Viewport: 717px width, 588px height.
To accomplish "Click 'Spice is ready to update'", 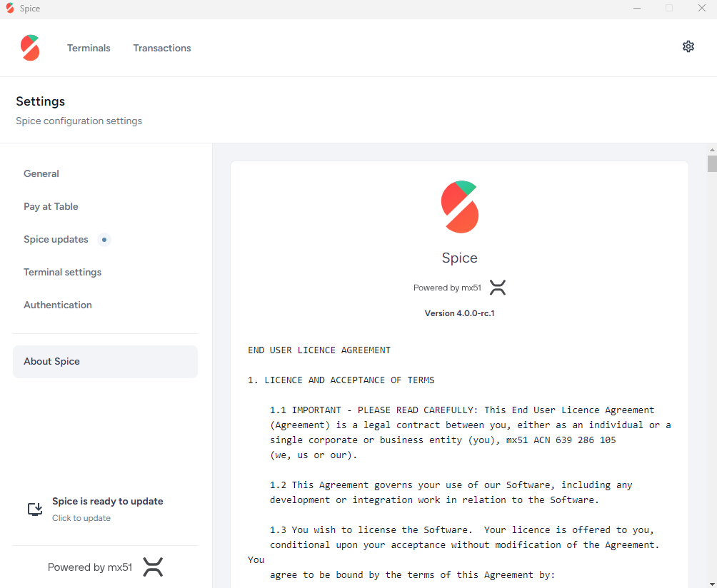I will pos(107,501).
